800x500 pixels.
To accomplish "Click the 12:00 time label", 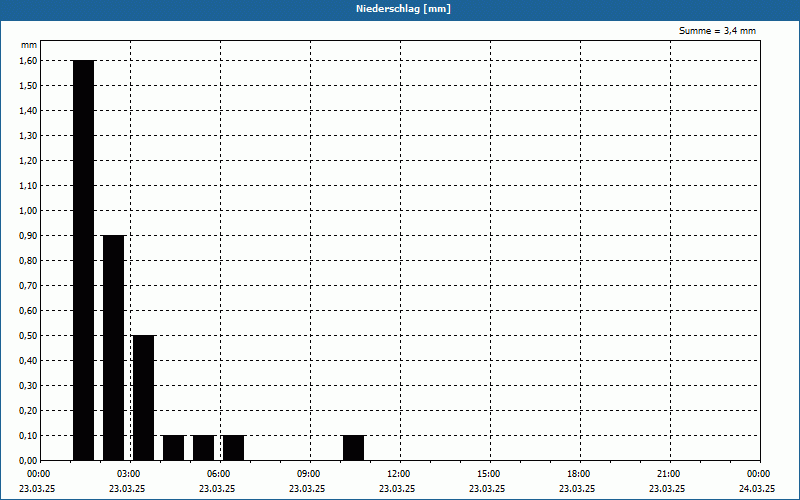I will (399, 474).
